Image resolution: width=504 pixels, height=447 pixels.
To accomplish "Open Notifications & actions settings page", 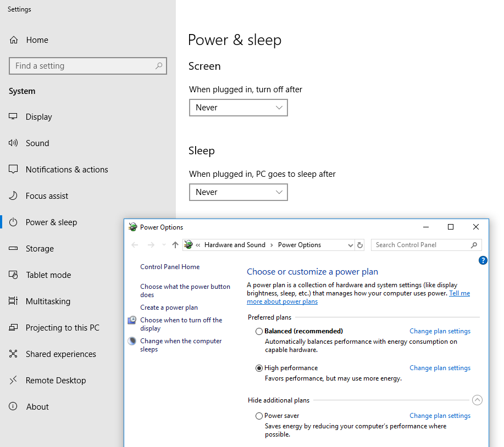I will [67, 170].
